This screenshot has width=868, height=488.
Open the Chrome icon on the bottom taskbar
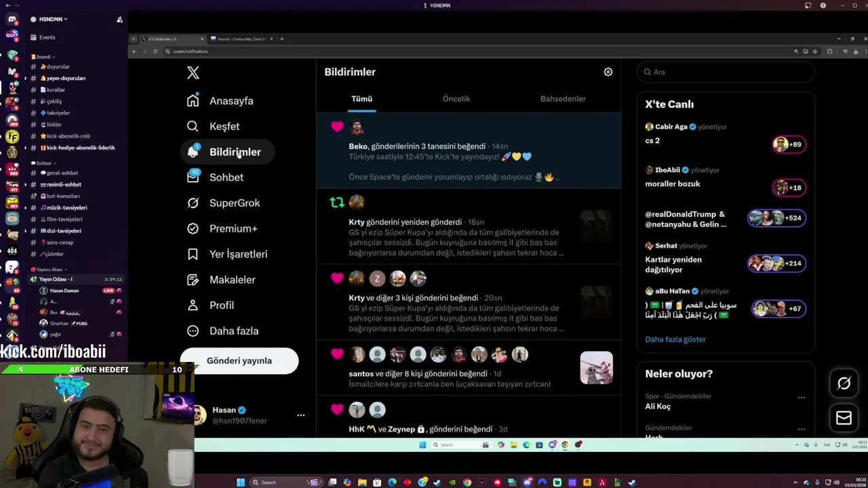pos(467,483)
